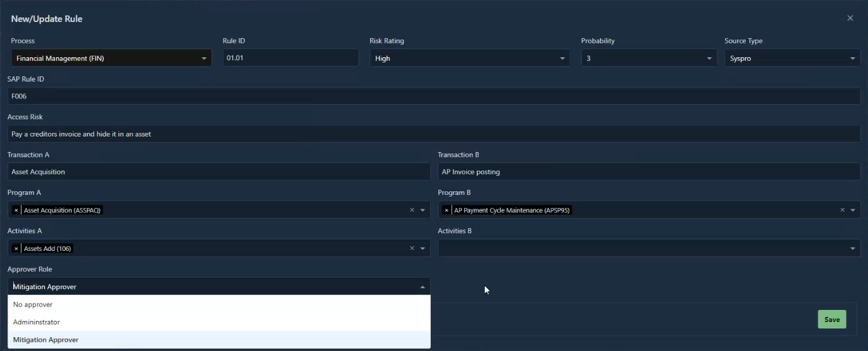
Task: Open the Process dropdown
Action: click(111, 58)
